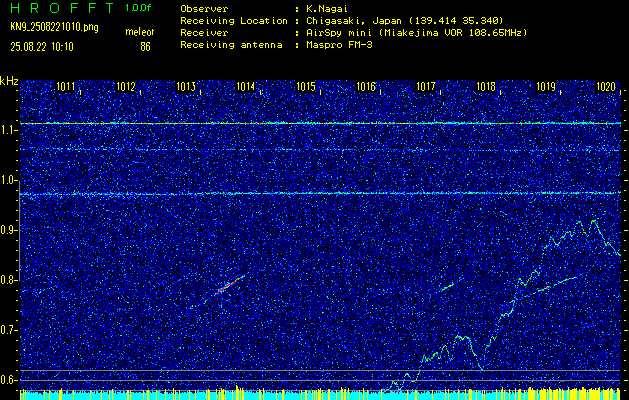629x400 pixels.
Task: Select the file name KN9_2508221010.png
Action: (54, 27)
